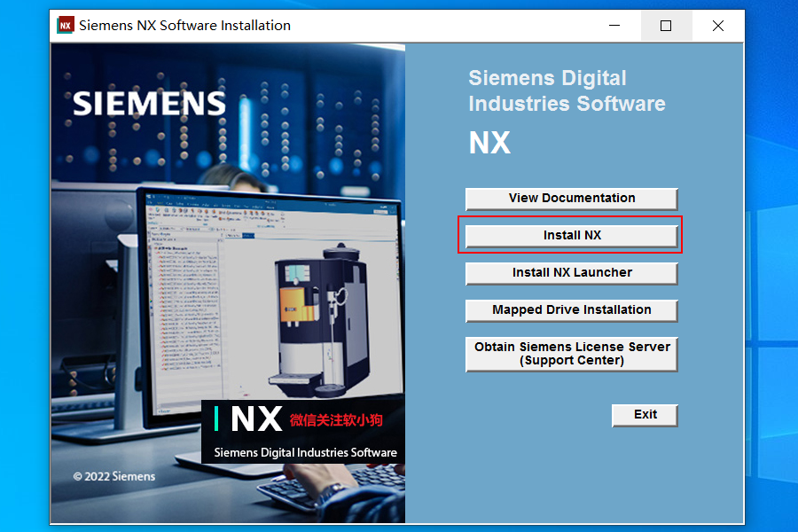Click the Siemens Digital Industries Software heading

pos(566,90)
